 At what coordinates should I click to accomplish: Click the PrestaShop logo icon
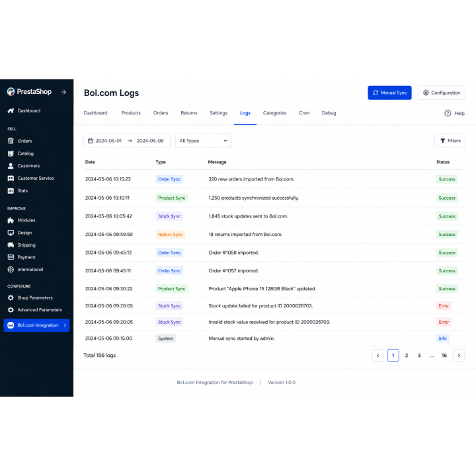11,92
